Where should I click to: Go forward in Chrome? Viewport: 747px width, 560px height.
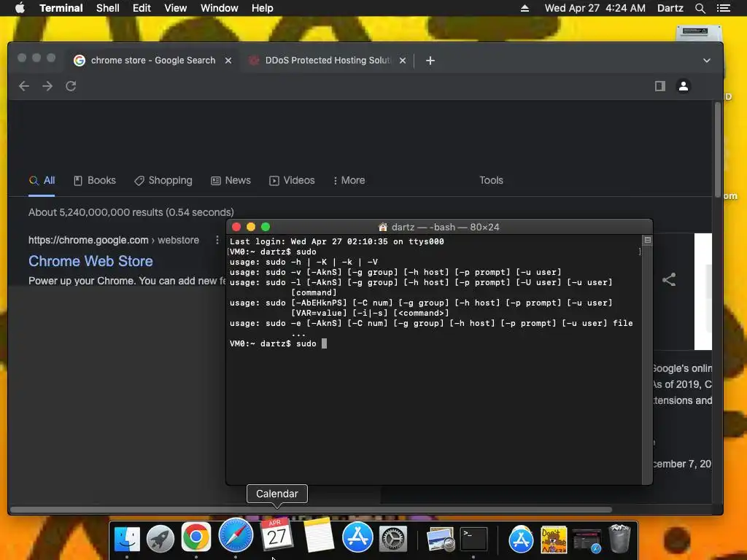coord(47,86)
